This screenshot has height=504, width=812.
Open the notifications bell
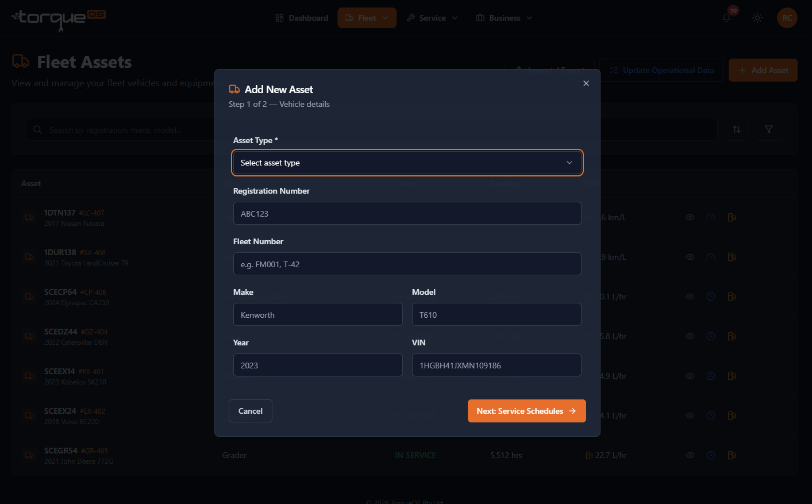(x=726, y=18)
